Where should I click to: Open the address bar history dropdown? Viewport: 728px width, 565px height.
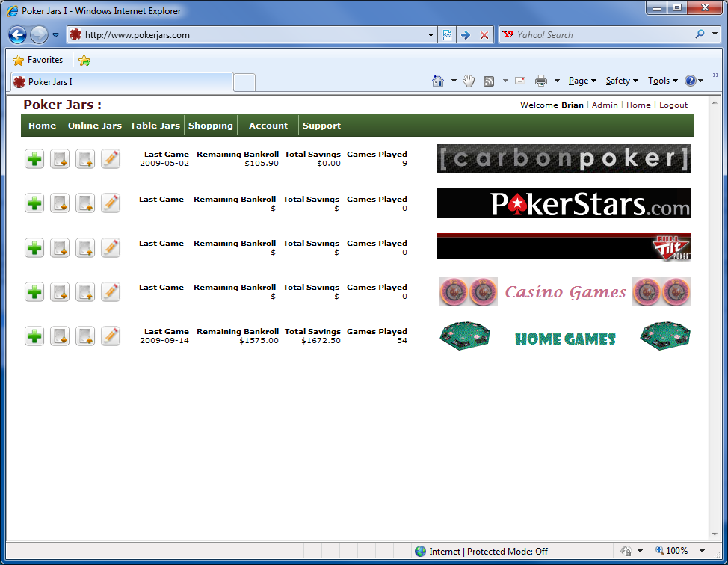[431, 35]
